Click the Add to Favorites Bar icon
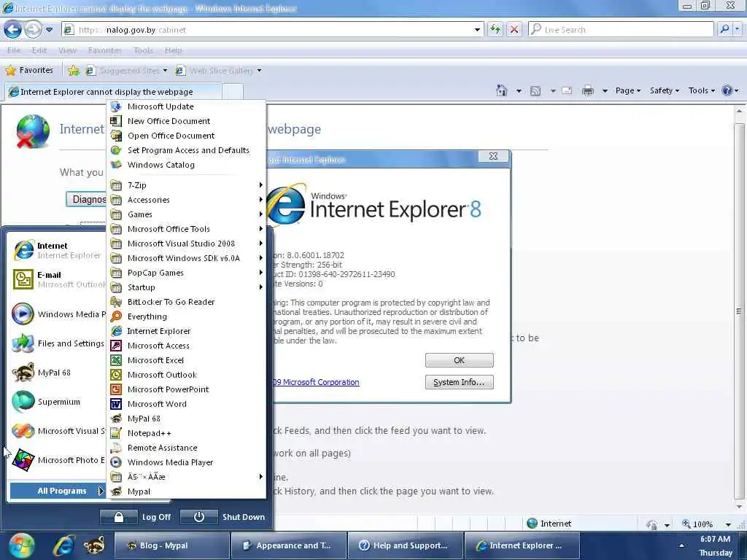Viewport: 747px width, 560px height. pos(74,71)
